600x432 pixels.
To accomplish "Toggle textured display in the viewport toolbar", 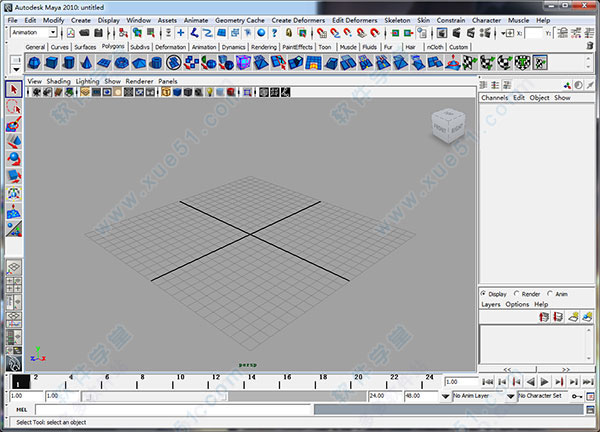I will pos(198,92).
